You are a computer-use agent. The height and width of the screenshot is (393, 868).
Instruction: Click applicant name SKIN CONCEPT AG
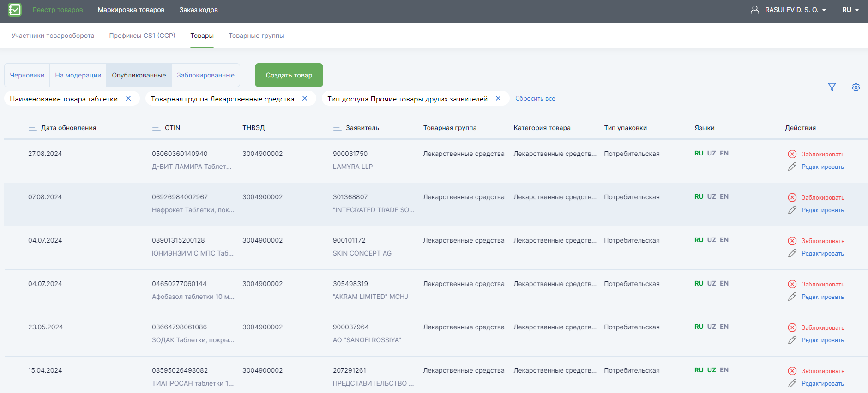(362, 253)
